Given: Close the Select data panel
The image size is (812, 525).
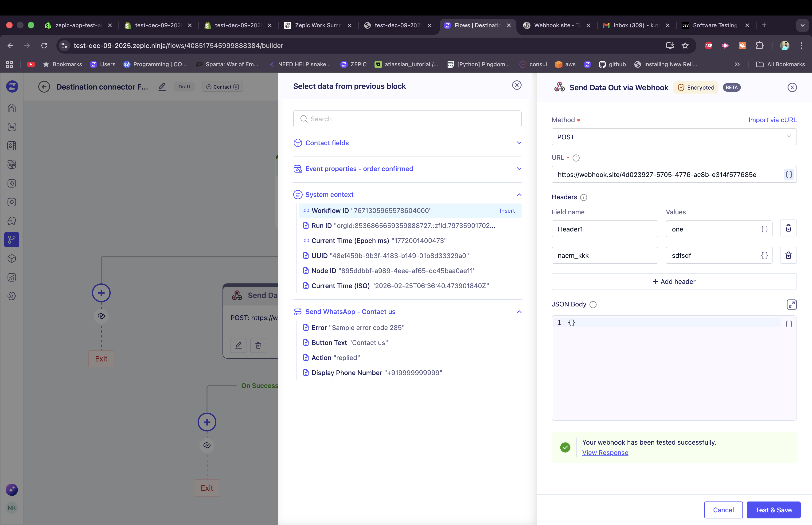Looking at the screenshot, I should 517,85.
